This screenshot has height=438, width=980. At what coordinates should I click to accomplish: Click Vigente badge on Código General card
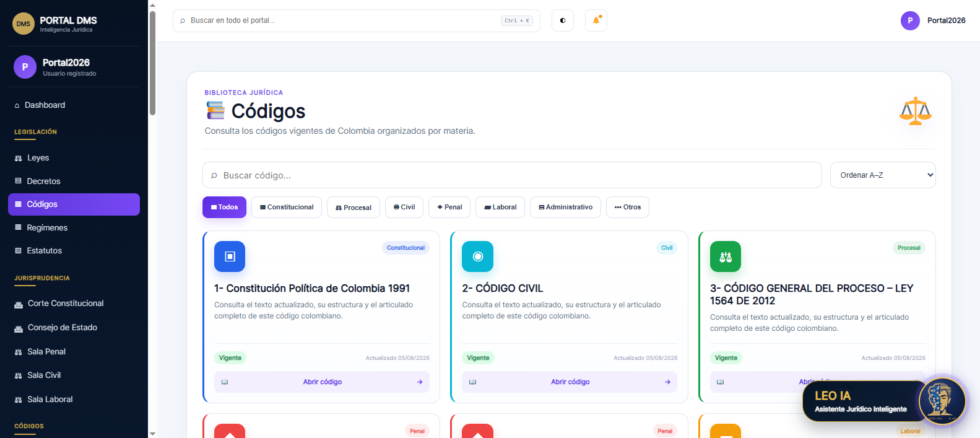click(x=726, y=358)
